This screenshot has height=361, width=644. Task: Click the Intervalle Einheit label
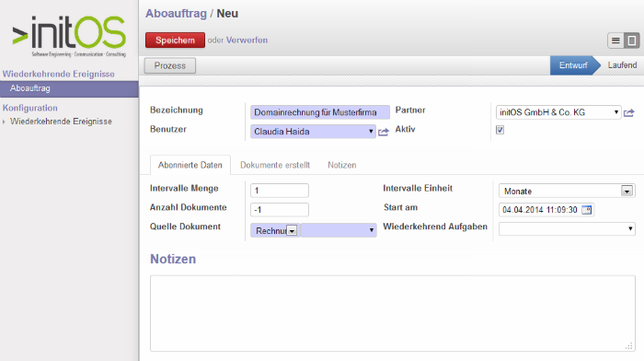click(x=418, y=188)
